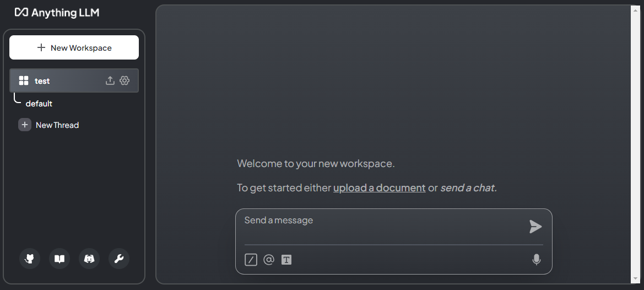This screenshot has height=290, width=644.
Task: Click the upload documents icon for test workspace
Action: 110,80
